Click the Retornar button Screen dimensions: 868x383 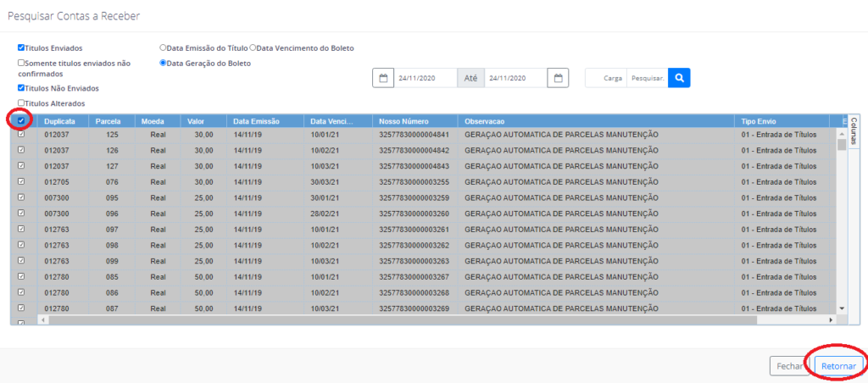point(839,366)
